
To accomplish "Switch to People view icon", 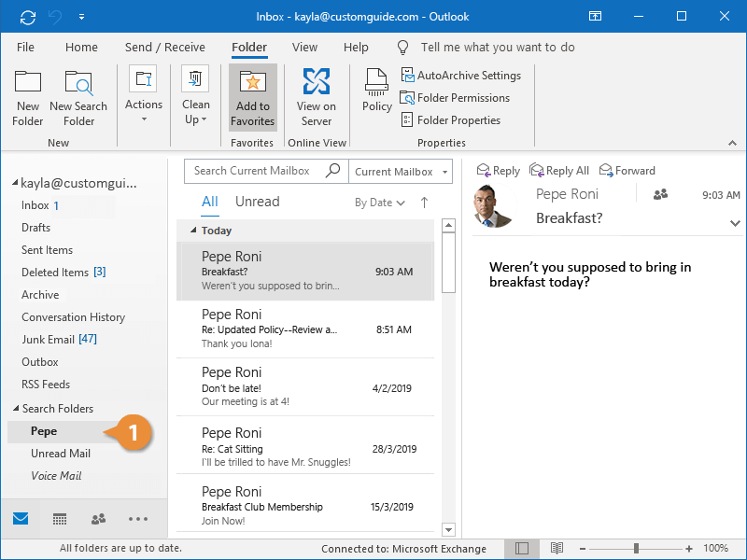I will (x=98, y=519).
